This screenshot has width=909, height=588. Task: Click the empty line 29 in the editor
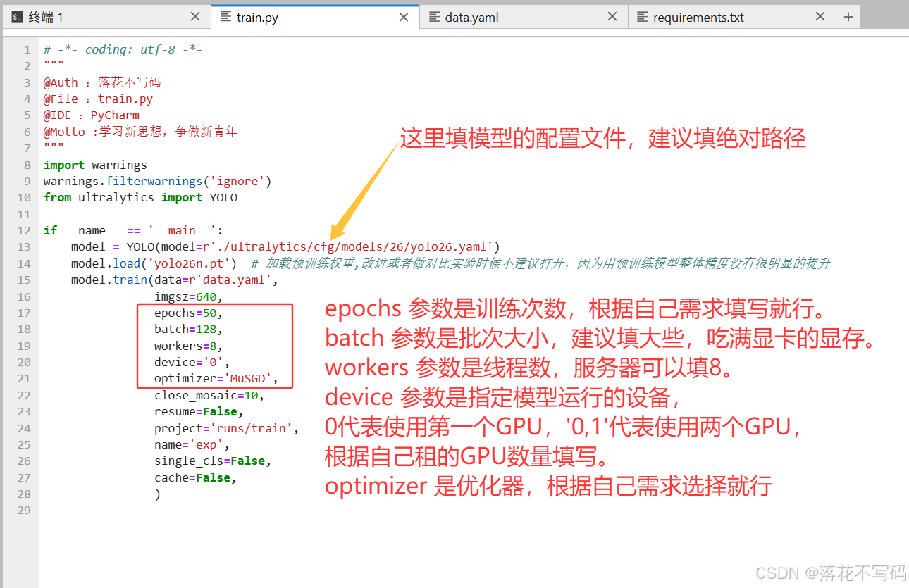point(282,511)
